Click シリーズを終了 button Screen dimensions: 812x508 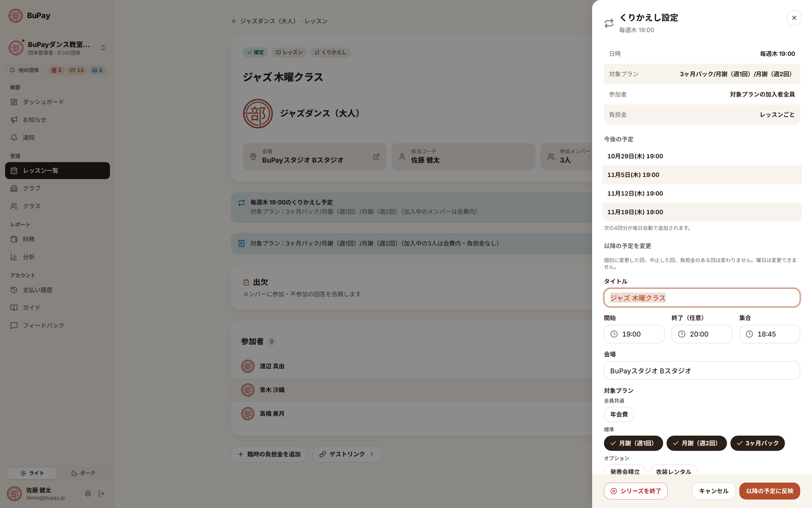635,491
